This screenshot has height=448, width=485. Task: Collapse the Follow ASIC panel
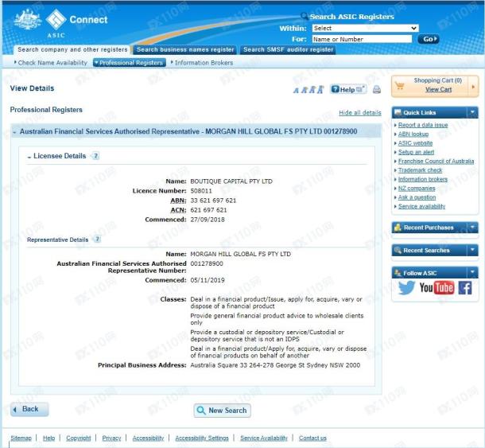click(x=472, y=272)
